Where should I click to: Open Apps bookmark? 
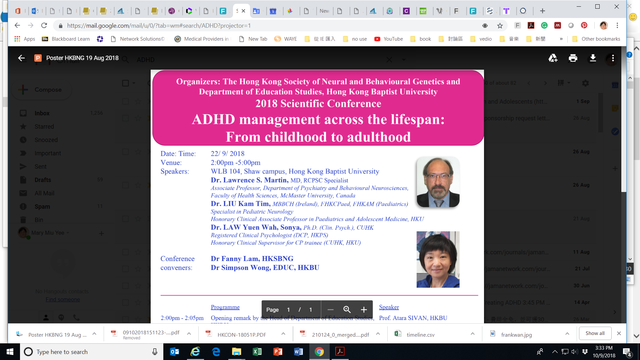(24, 39)
